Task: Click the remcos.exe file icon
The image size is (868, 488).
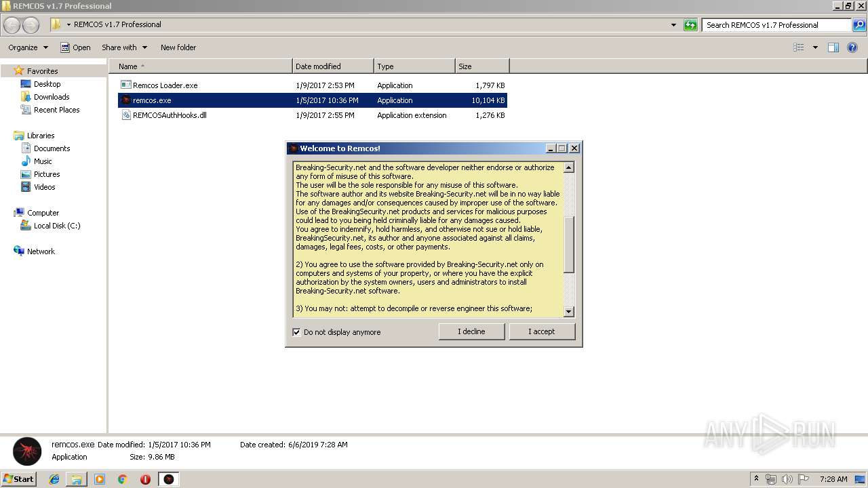Action: coord(125,100)
